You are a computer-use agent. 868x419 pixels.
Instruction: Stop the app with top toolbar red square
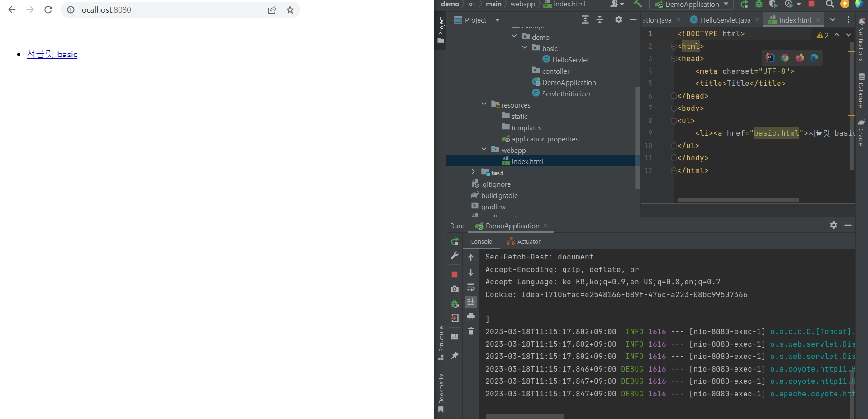[x=811, y=4]
